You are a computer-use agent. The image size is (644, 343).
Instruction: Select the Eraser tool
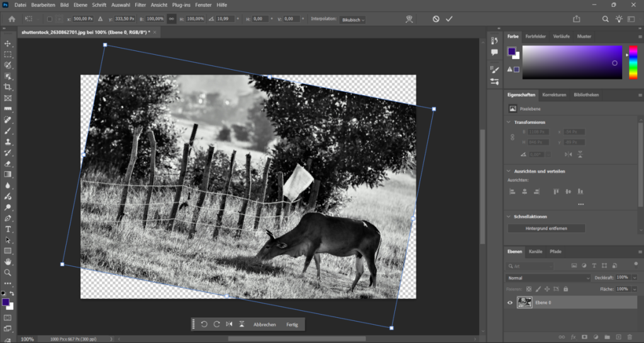[x=8, y=164]
